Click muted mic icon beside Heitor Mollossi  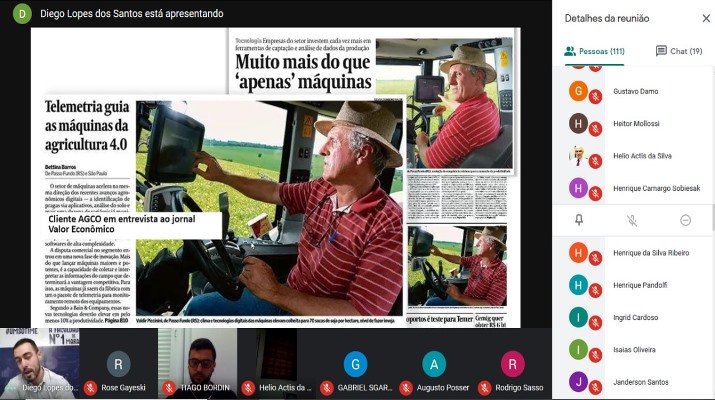click(x=595, y=129)
